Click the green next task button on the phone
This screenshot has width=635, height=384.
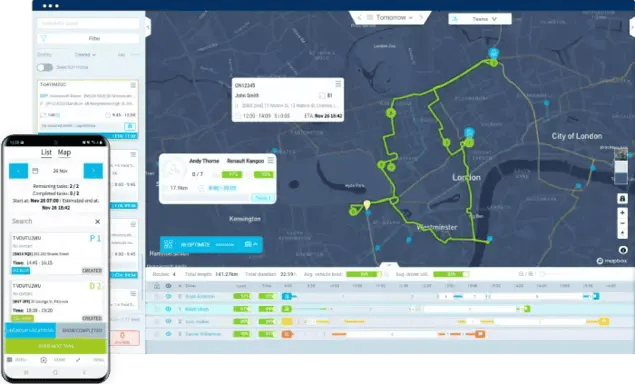click(56, 346)
